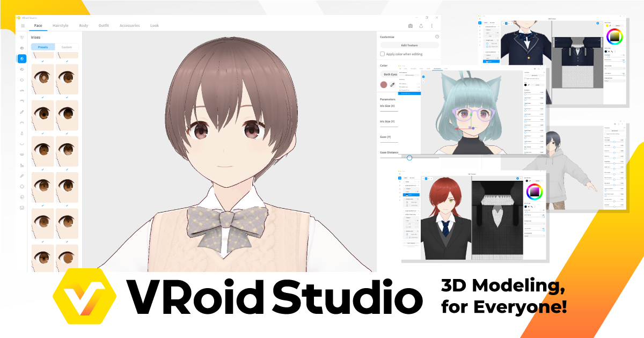The image size is (644, 338).
Task: Open the Both Eyes selector dropdown
Action: point(391,74)
